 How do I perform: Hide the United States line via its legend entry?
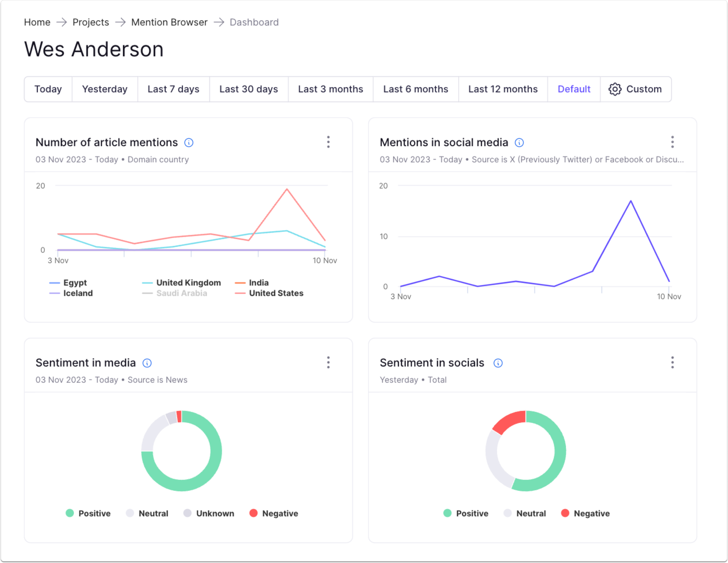[x=276, y=293]
